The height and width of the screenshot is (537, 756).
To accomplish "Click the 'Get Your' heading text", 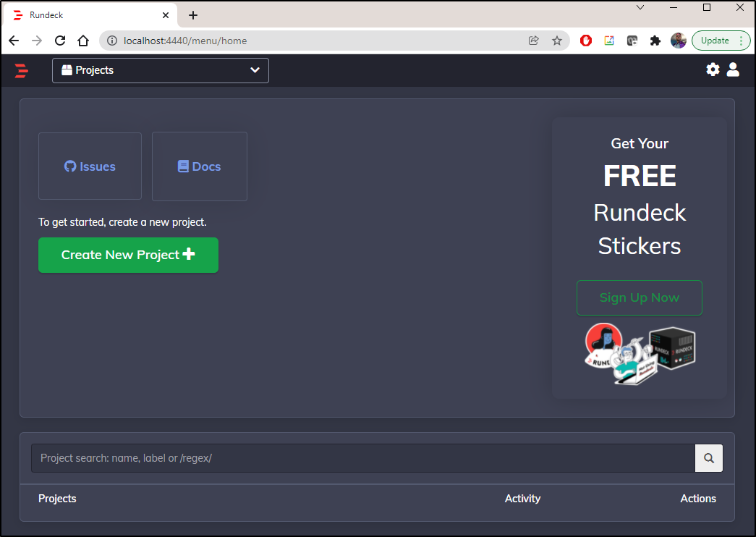I will 640,143.
